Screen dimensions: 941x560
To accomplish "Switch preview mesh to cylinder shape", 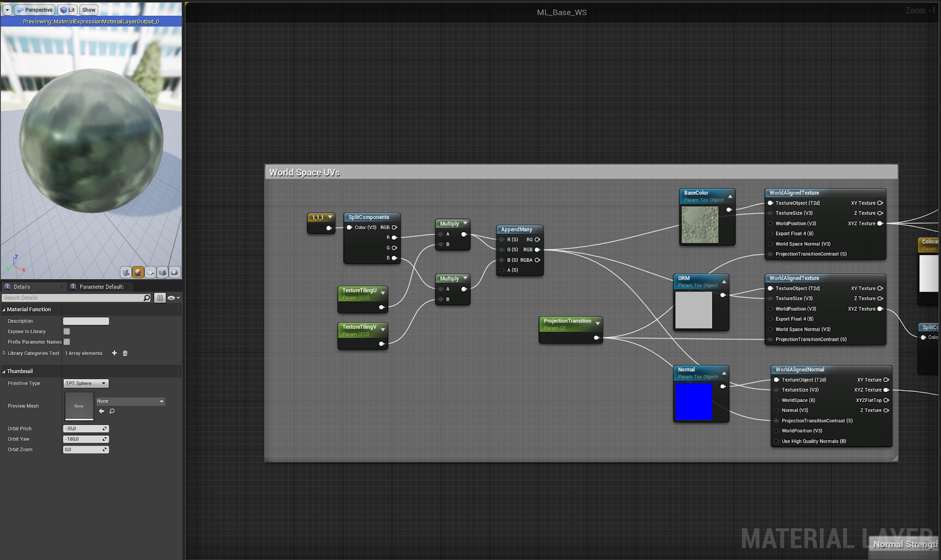I will coord(126,272).
